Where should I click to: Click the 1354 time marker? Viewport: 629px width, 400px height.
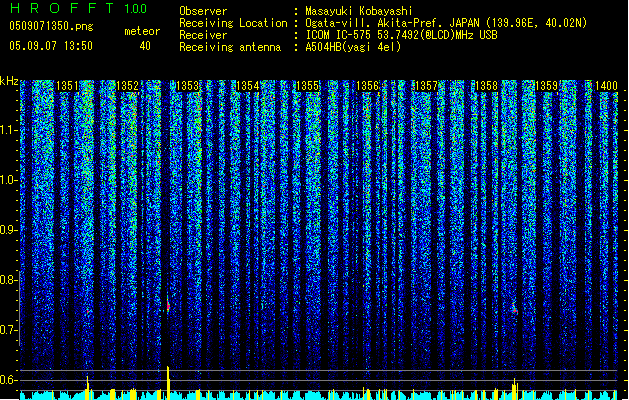tap(248, 86)
